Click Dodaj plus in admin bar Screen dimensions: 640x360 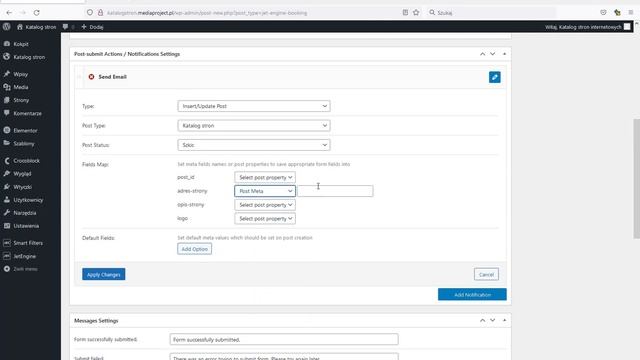click(92, 27)
